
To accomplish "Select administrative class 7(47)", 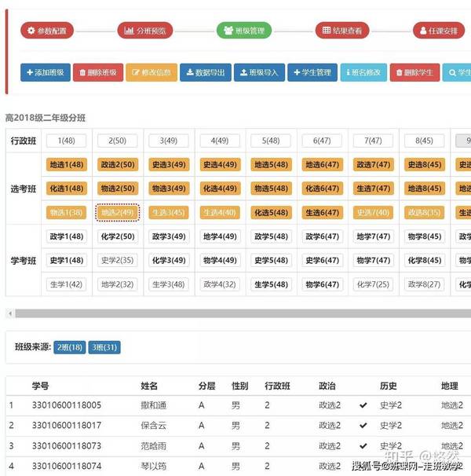I will [373, 141].
